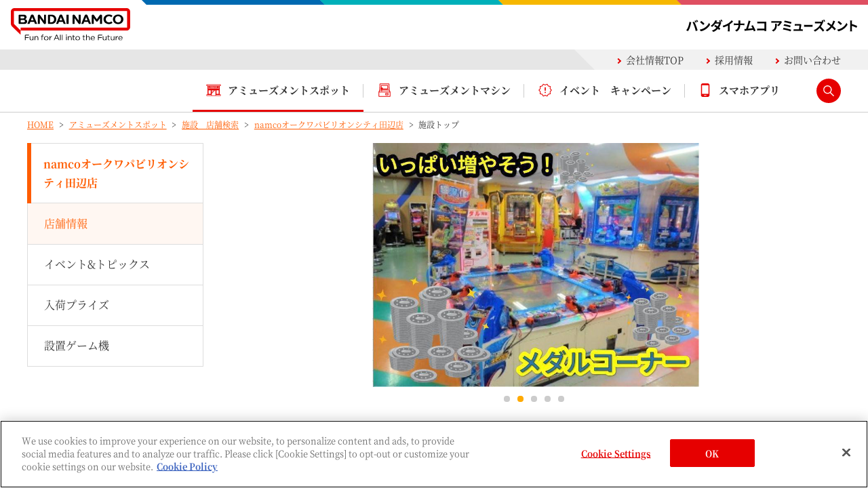The height and width of the screenshot is (488, 868).
Task: Click the メダルコーナー slideshow image
Action: click(x=536, y=264)
